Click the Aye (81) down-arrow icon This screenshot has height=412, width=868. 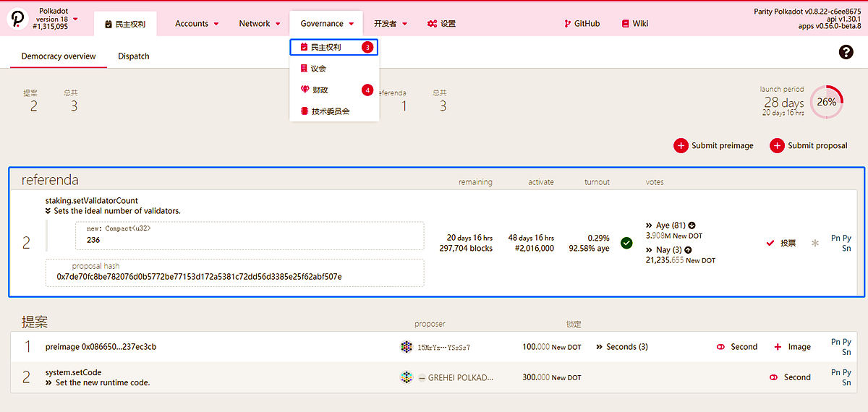point(692,226)
